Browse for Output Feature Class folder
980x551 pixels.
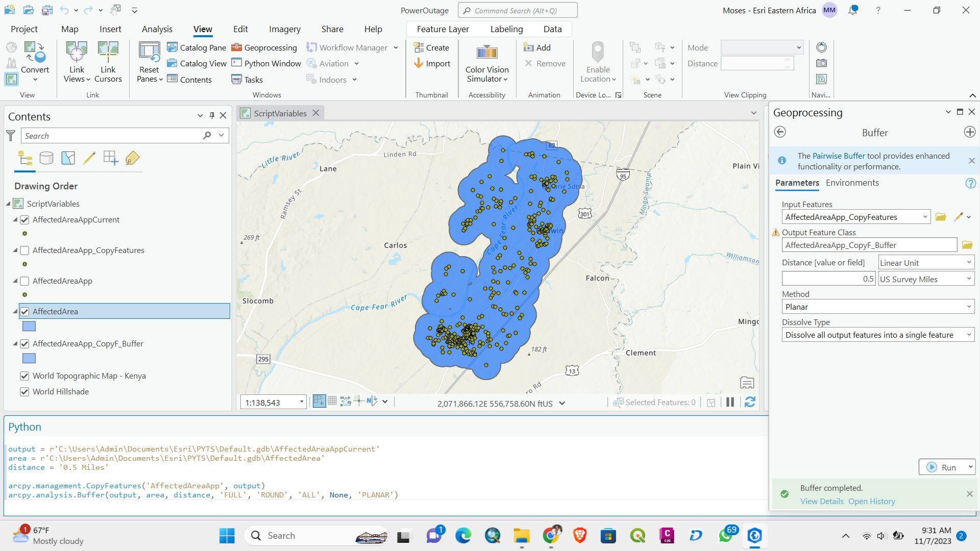click(x=967, y=245)
